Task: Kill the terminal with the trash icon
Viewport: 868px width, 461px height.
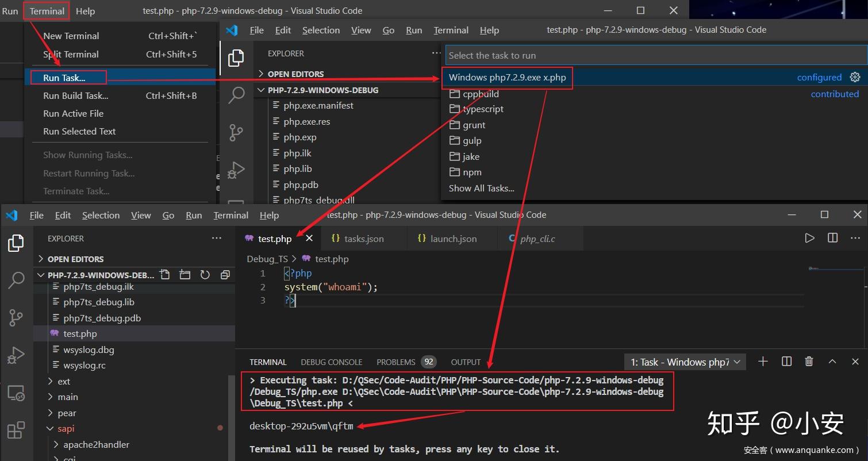Action: 809,362
